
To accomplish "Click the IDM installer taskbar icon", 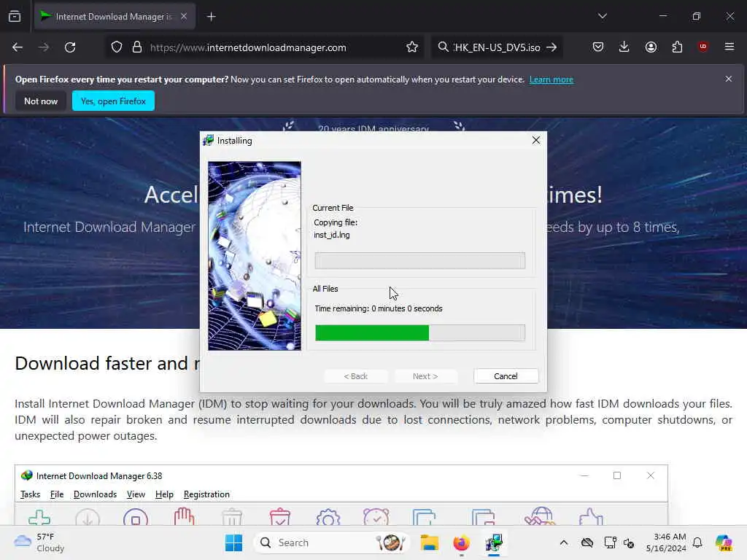I will pyautogui.click(x=494, y=542).
